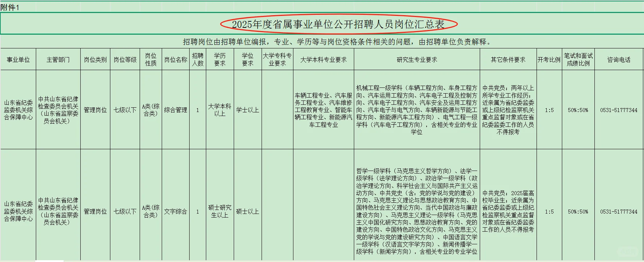Click the '主管部门' column header
The image size is (644, 262).
click(x=58, y=60)
